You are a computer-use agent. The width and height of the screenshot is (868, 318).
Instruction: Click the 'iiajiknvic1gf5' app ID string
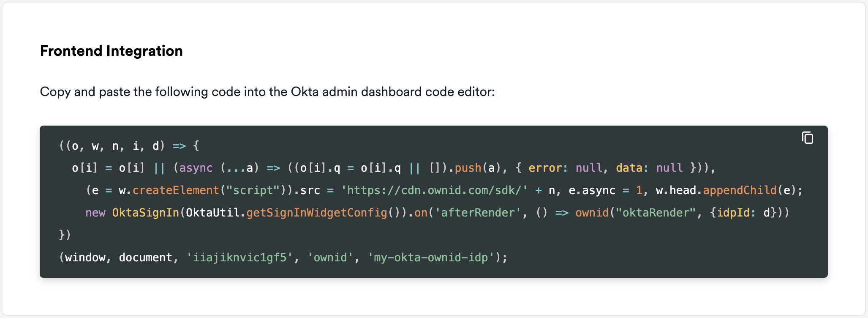coord(239,258)
